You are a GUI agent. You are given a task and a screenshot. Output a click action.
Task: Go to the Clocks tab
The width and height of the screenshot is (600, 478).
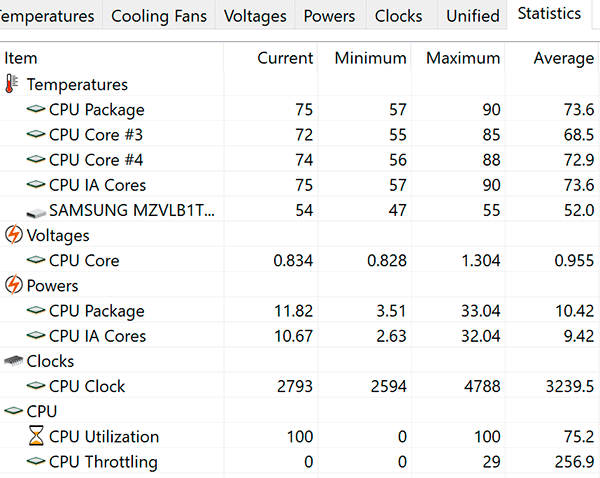tap(398, 16)
